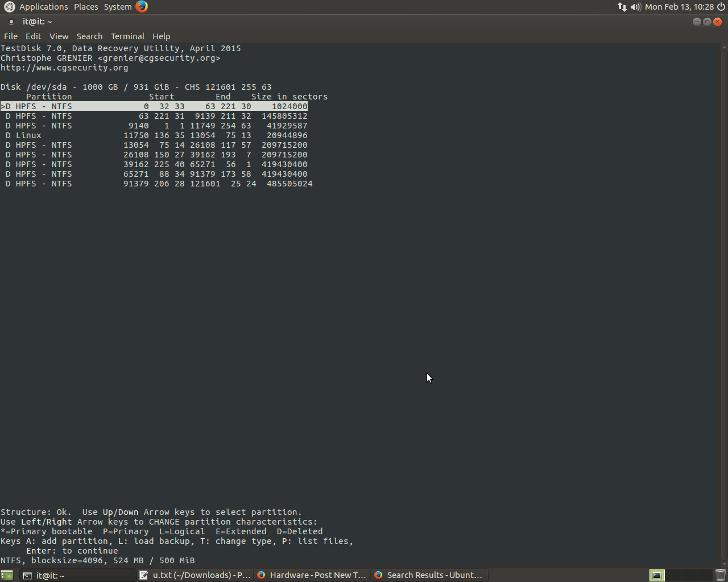
Task: Open the terminal File menu
Action: tap(11, 36)
